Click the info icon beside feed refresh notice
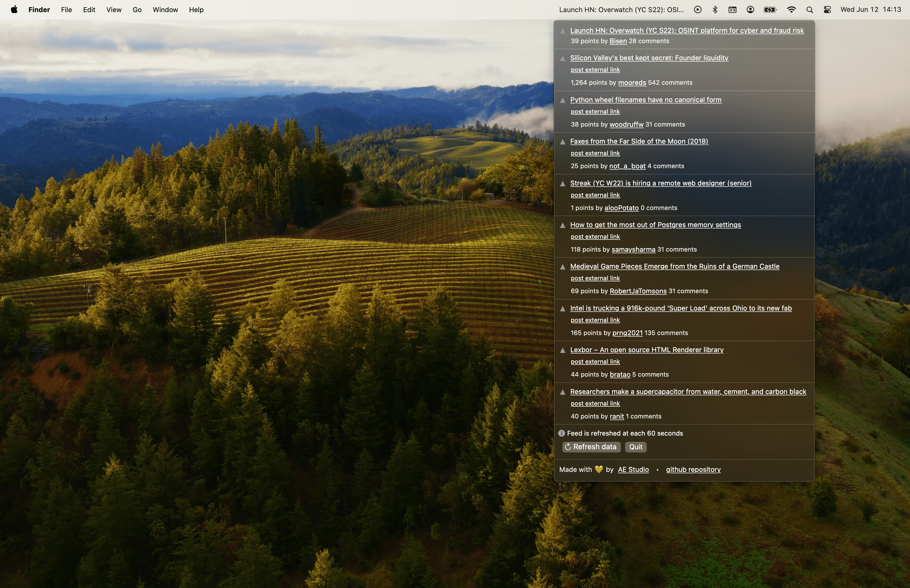The image size is (910, 588). pos(561,433)
